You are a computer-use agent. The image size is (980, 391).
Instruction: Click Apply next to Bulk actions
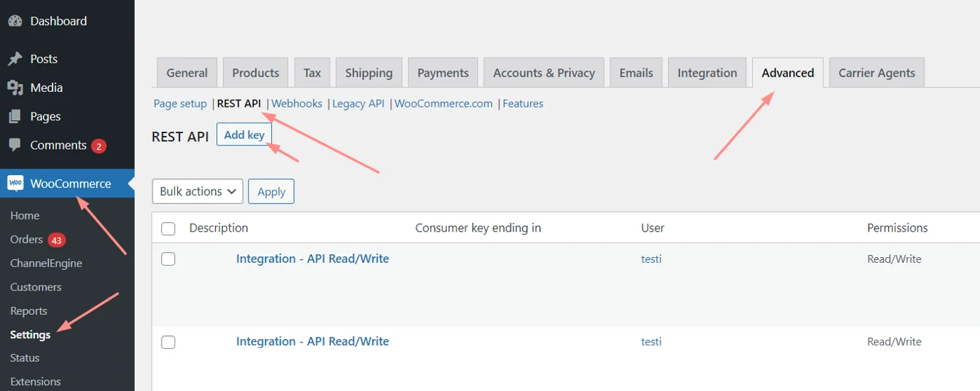click(271, 192)
